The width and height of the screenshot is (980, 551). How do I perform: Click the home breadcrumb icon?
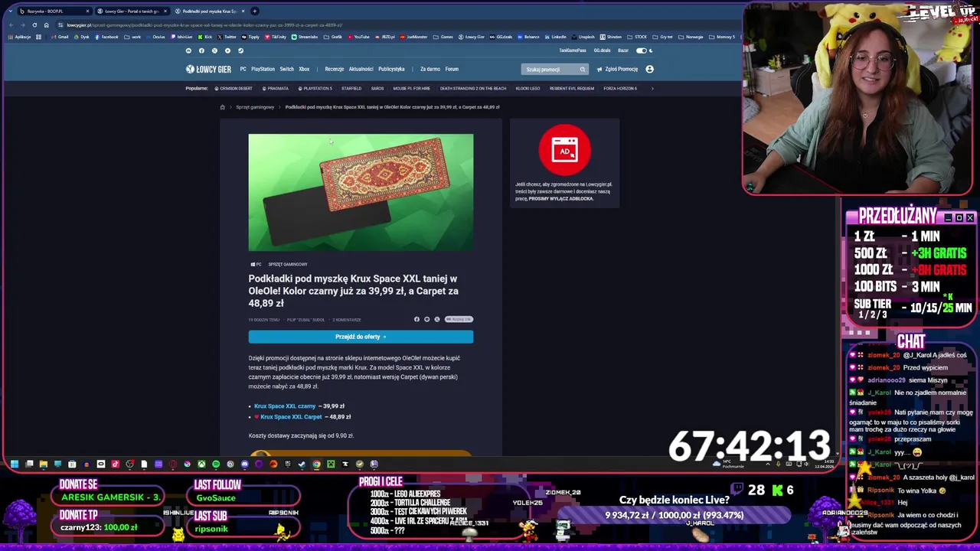pyautogui.click(x=222, y=107)
